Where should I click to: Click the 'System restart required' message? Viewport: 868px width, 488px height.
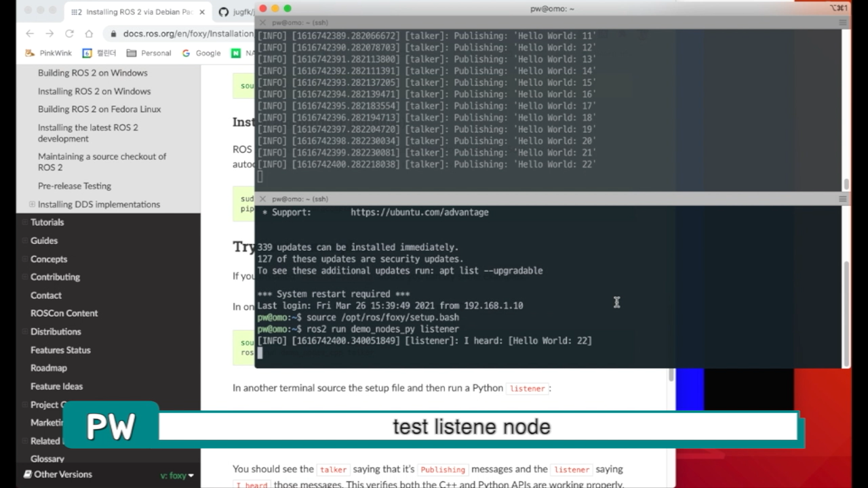coord(333,294)
